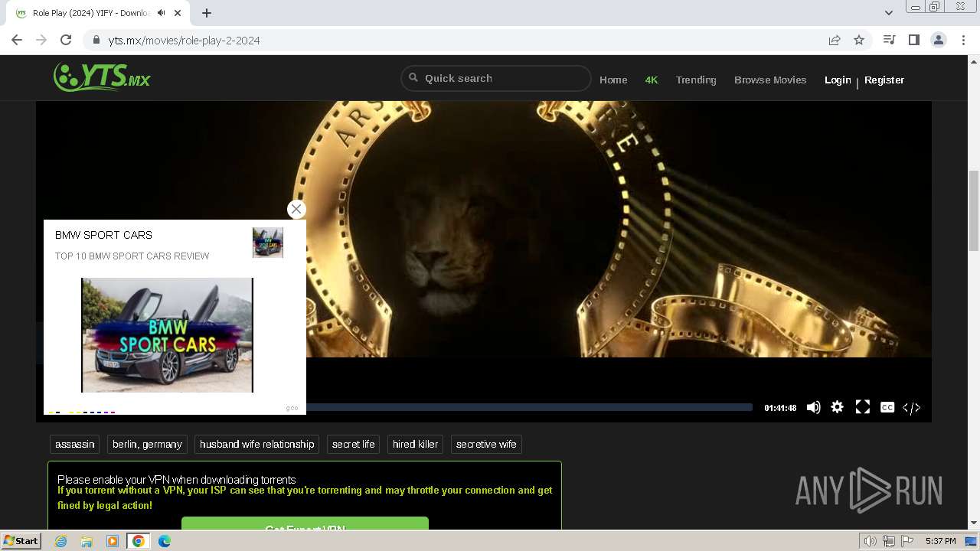Click the green Get VPN button
980x551 pixels.
coord(305,523)
